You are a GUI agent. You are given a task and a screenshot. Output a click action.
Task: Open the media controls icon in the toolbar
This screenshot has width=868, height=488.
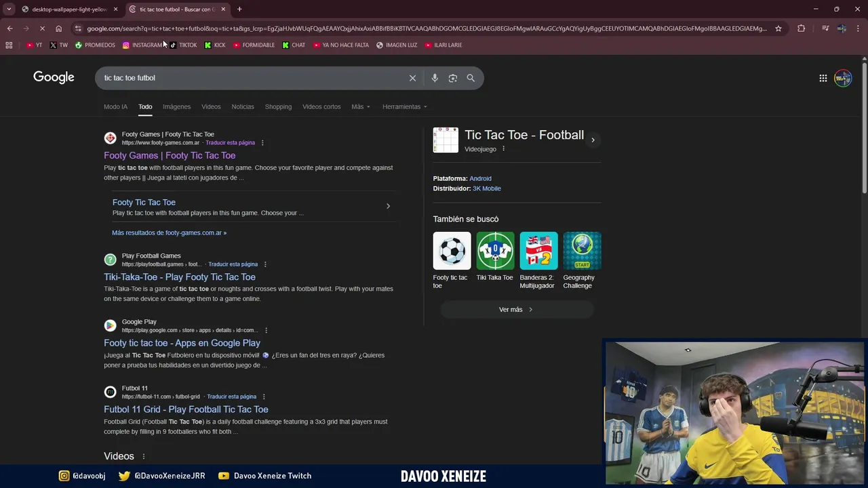click(825, 28)
